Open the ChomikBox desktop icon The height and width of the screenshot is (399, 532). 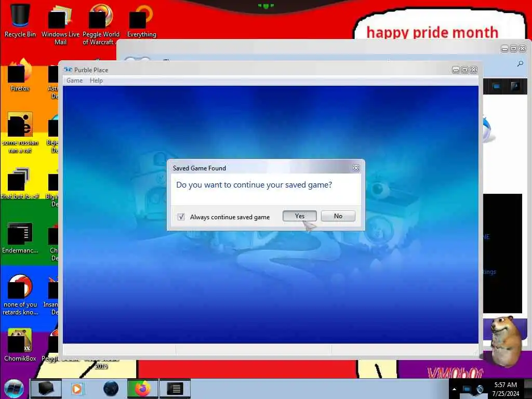coord(20,345)
